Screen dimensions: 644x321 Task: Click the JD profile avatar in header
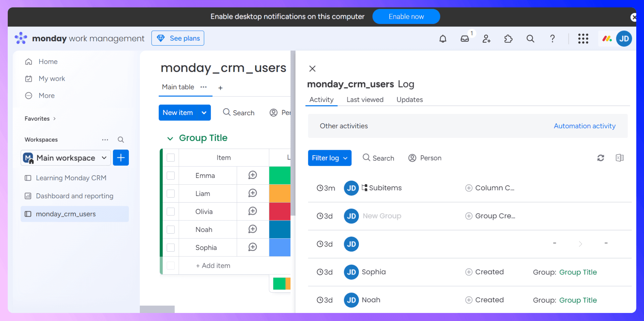[624, 39]
